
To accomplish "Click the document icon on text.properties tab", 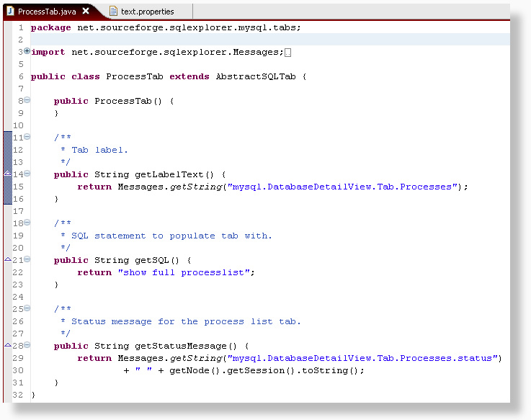I will point(113,12).
